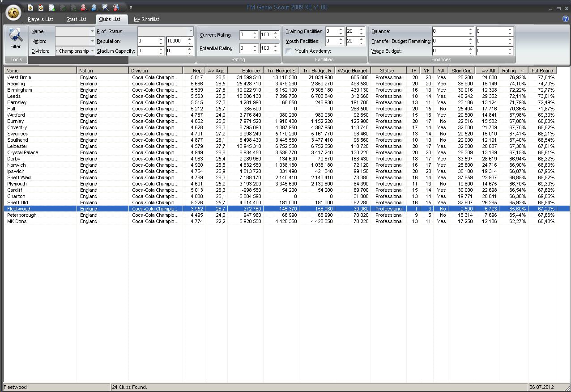The height and width of the screenshot is (392, 571).
Task: Click the first document icon in quick toolbar
Action: (x=30, y=8)
